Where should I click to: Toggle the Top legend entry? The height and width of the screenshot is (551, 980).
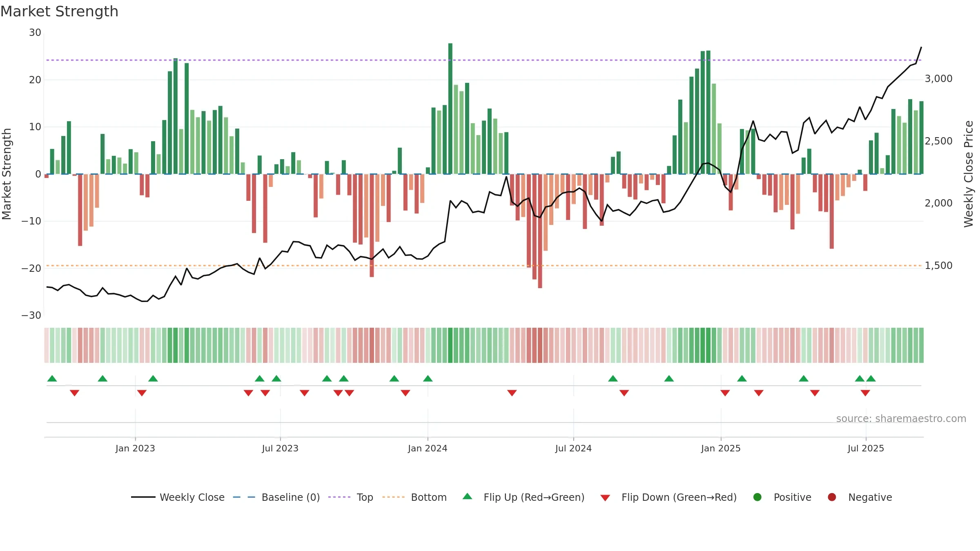point(351,497)
